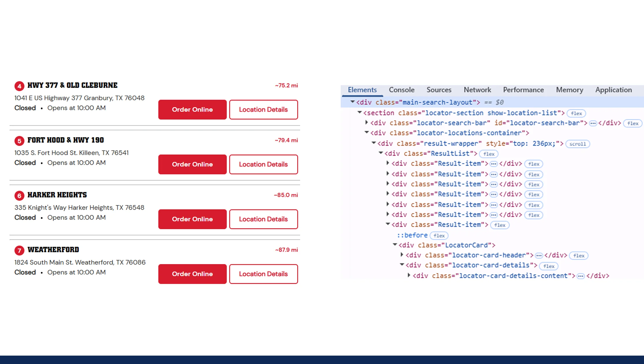
Task: Click the red number 5 location marker
Action: pyautogui.click(x=19, y=141)
